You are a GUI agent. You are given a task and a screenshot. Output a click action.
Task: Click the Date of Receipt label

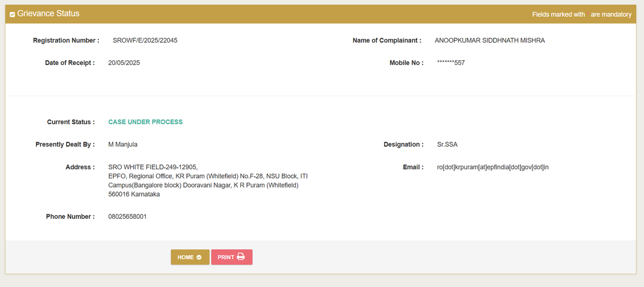(x=70, y=63)
